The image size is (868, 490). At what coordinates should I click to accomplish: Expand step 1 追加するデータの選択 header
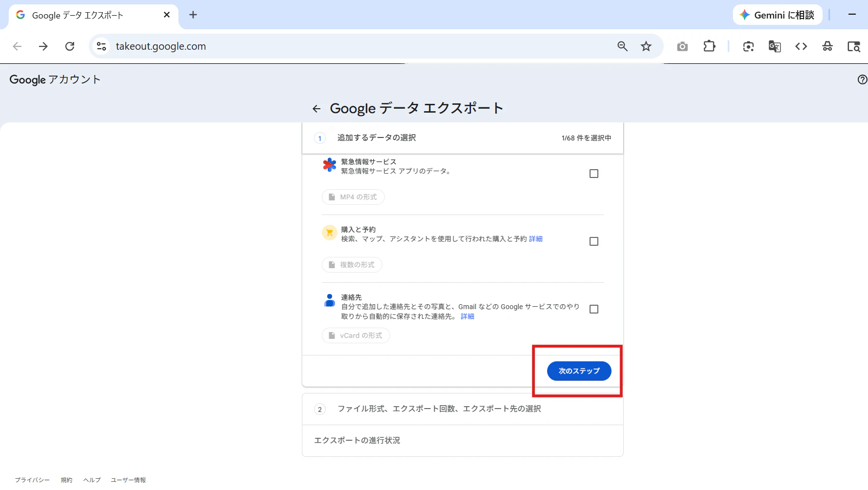(x=463, y=138)
